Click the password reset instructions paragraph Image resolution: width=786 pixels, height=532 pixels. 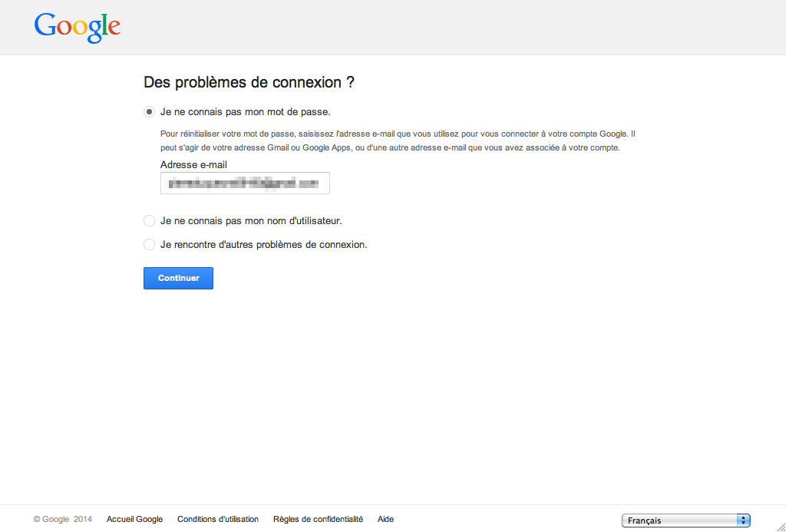pyautogui.click(x=398, y=141)
